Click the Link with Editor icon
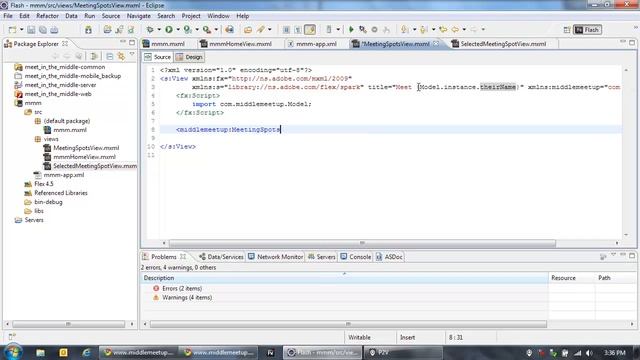Screen dimensions: 640x360 point(121,56)
